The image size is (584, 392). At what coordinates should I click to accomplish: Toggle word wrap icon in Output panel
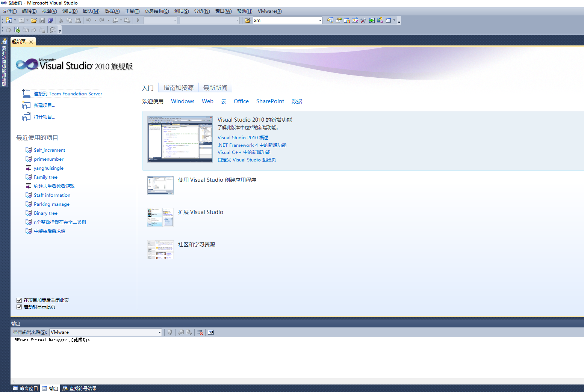click(211, 332)
